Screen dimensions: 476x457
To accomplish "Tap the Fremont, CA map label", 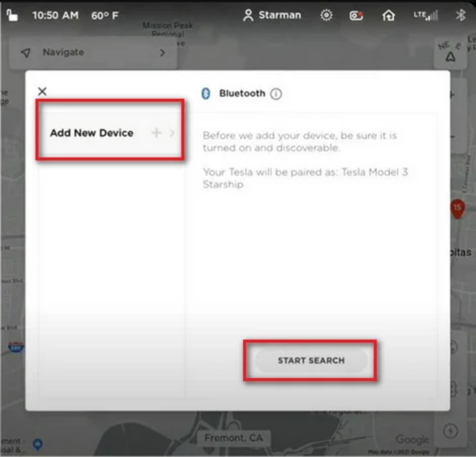I will 234,438.
